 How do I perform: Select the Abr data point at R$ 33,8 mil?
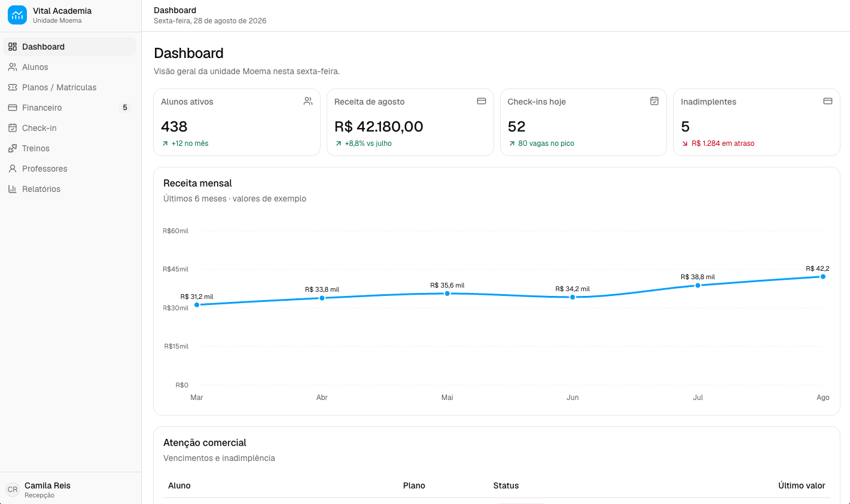[x=322, y=298]
